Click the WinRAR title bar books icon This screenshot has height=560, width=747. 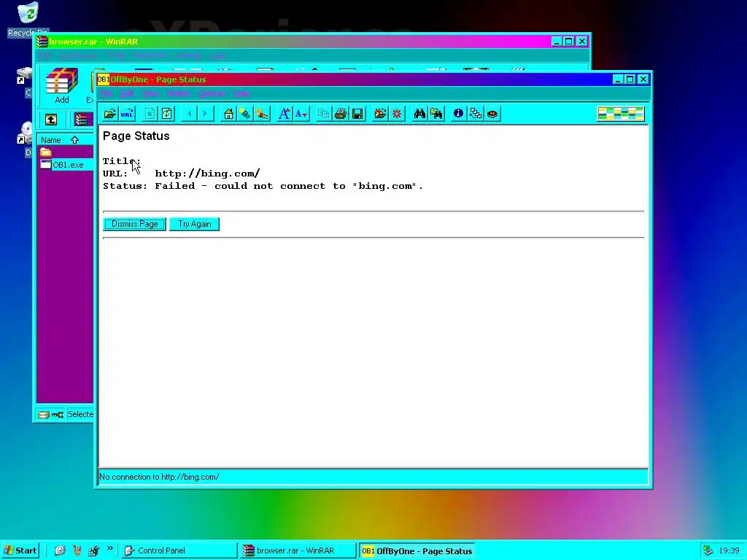(x=42, y=42)
